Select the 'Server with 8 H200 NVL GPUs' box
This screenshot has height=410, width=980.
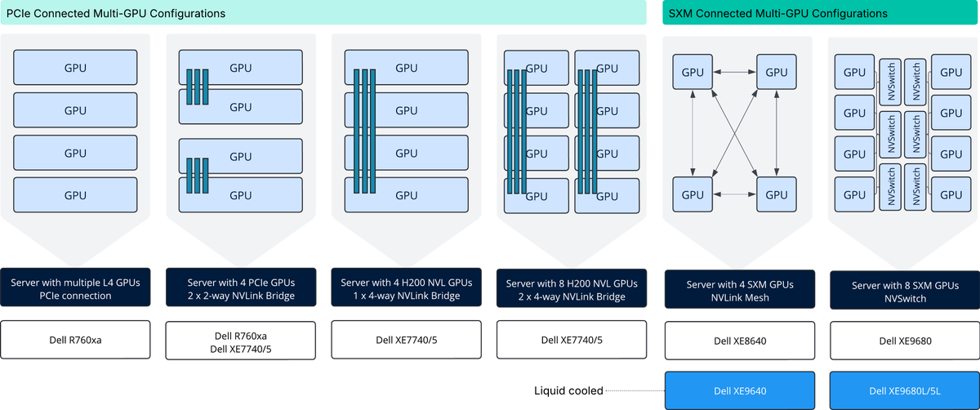(572, 289)
